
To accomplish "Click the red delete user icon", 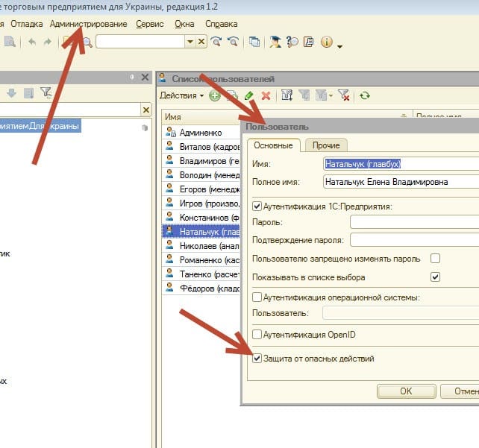I will [265, 95].
